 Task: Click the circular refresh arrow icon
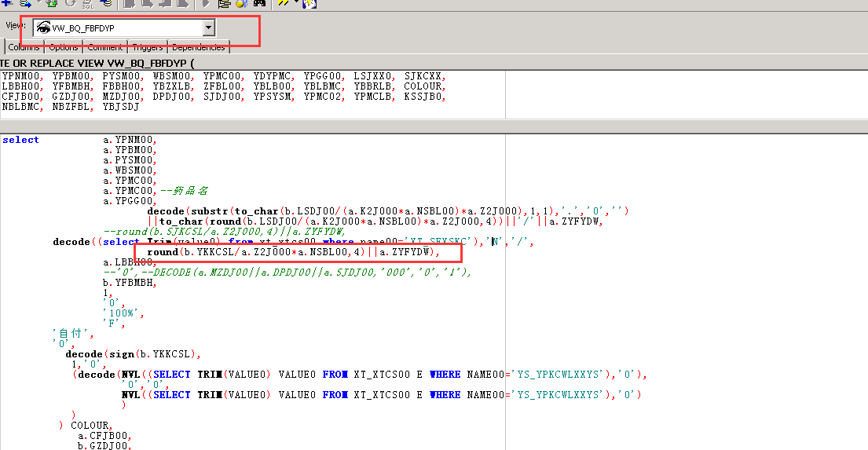[x=69, y=3]
